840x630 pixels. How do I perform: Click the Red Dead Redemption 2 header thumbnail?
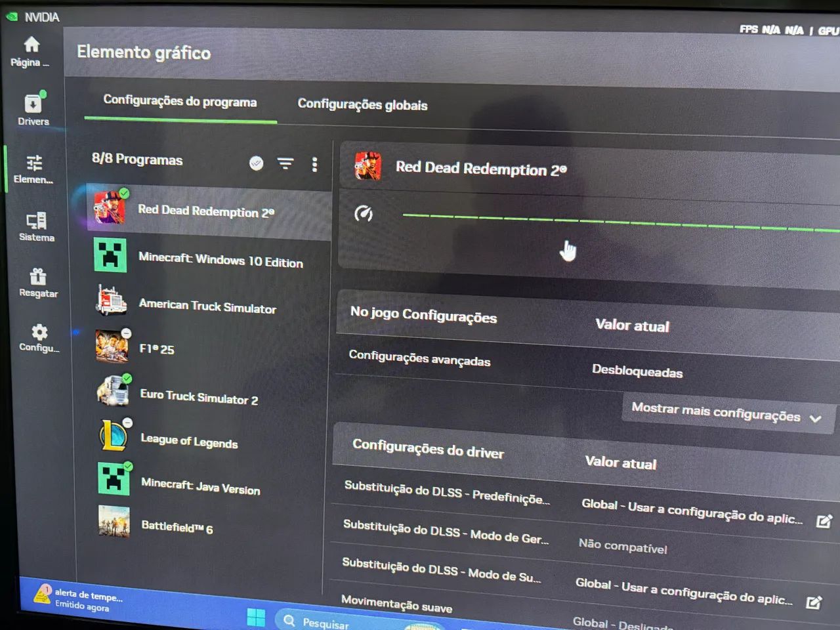368,165
